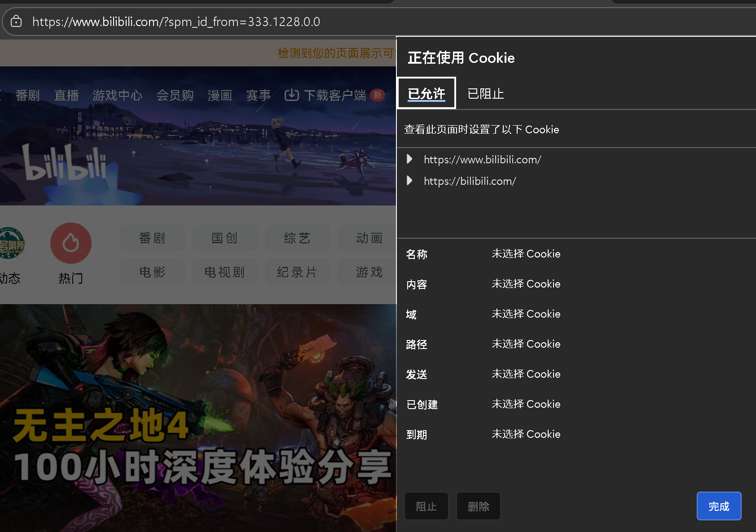This screenshot has width=756, height=532.
Task: Switch to the 已阻止 tab
Action: click(x=486, y=93)
